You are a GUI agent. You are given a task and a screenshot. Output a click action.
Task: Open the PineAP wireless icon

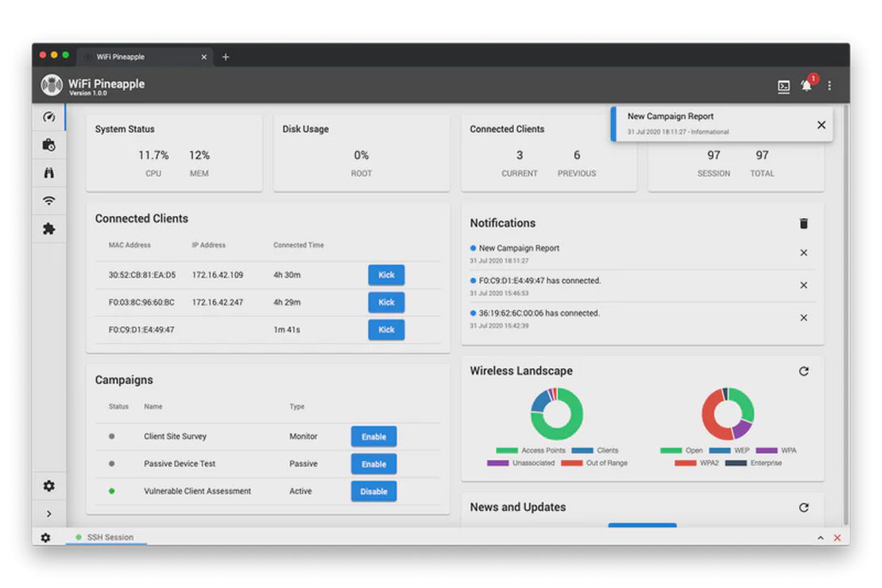[x=48, y=200]
